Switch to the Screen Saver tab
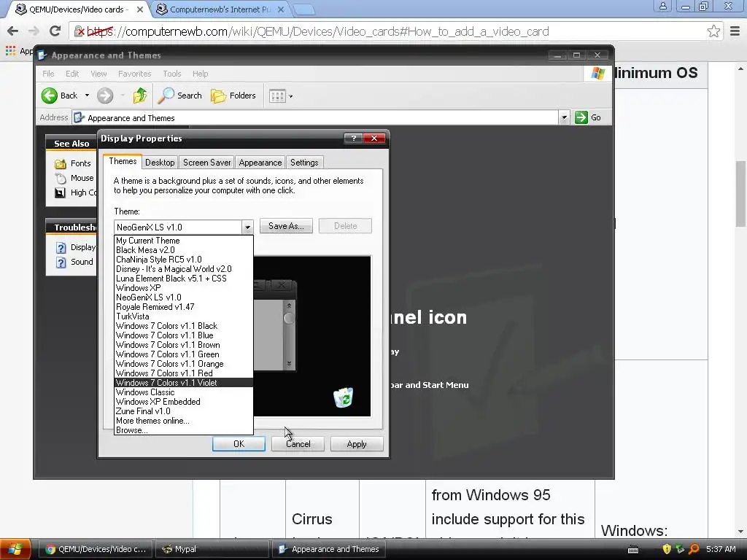This screenshot has width=747, height=560. (206, 163)
